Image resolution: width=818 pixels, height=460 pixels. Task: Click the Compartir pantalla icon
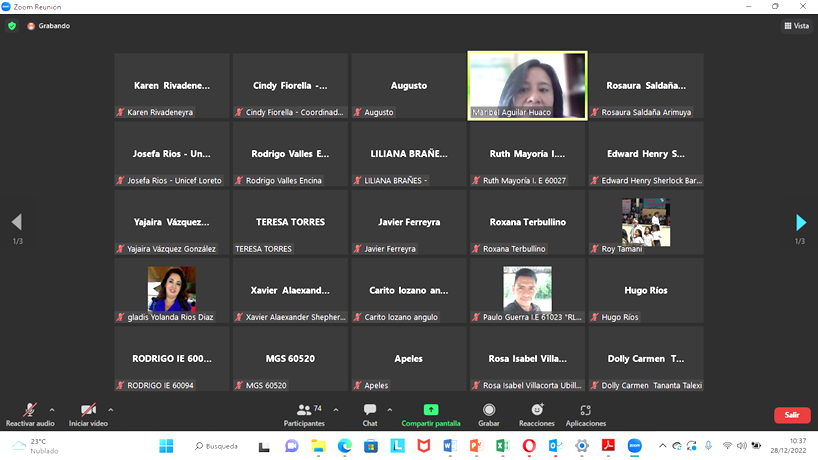click(x=431, y=410)
